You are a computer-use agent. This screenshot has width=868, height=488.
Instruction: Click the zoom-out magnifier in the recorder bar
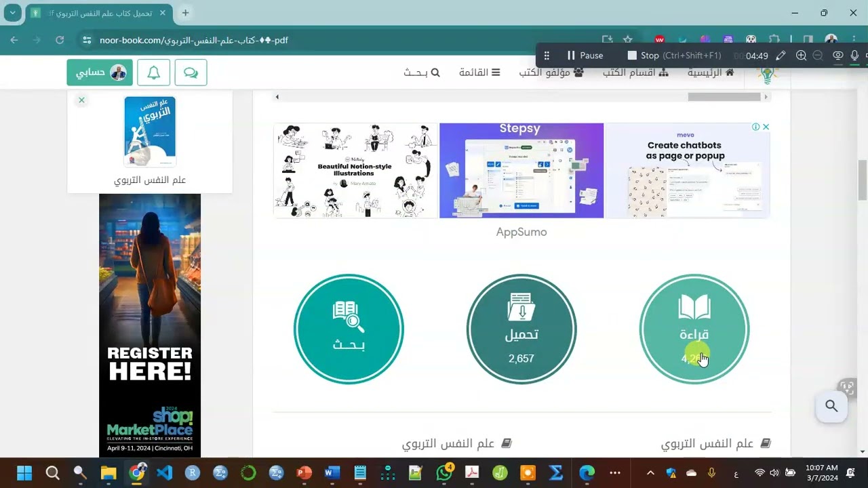coord(818,56)
